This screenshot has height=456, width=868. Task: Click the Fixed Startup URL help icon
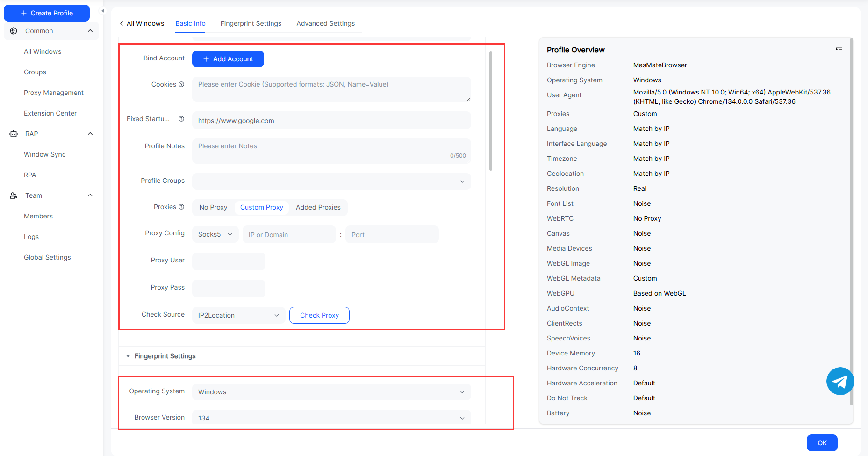(181, 119)
